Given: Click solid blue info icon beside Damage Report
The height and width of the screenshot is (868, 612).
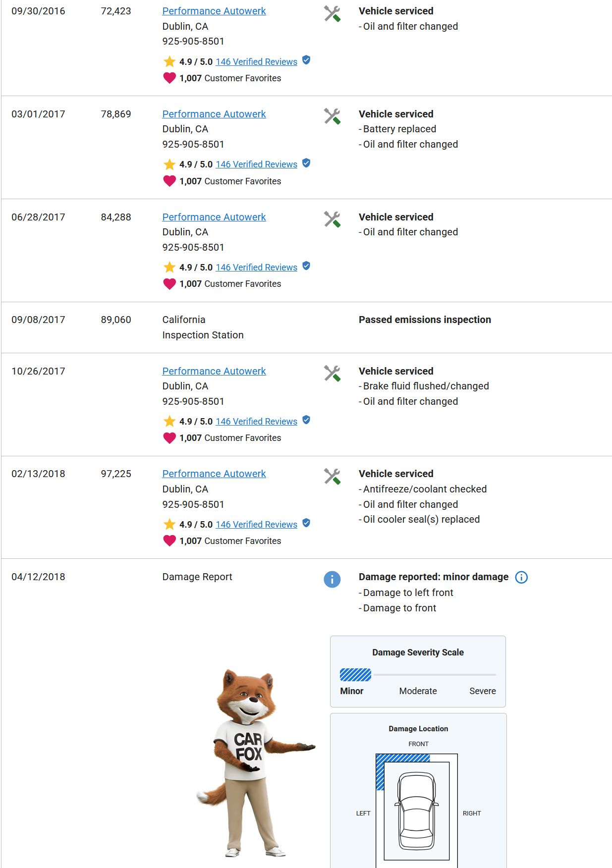Looking at the screenshot, I should (332, 579).
